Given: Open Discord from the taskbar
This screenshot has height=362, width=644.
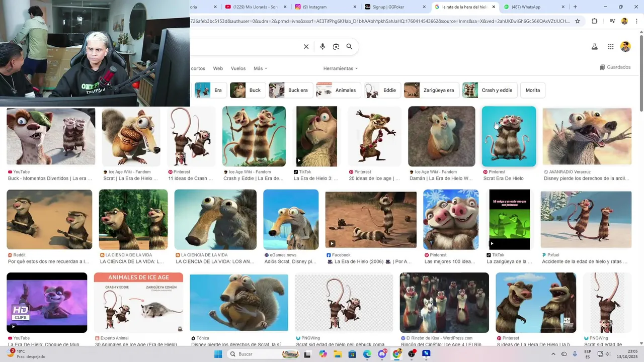Looking at the screenshot, I should [382, 354].
